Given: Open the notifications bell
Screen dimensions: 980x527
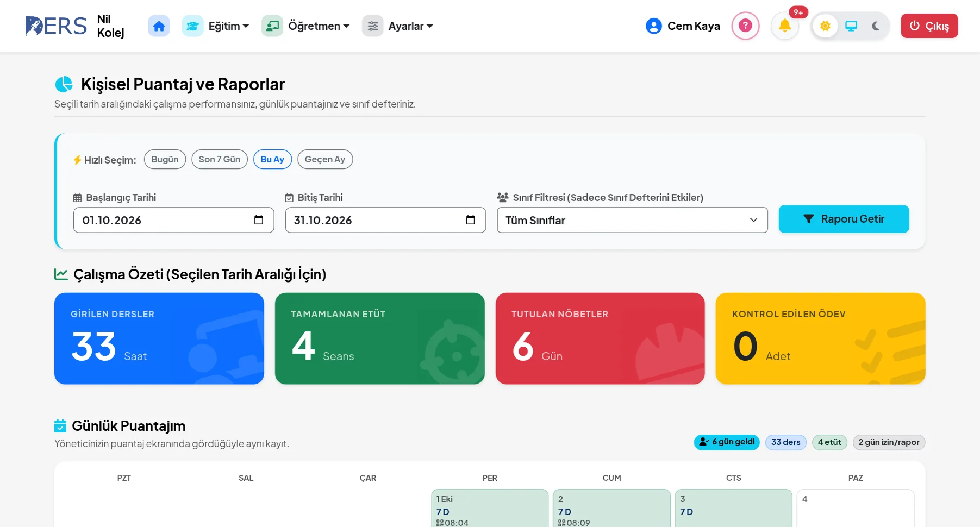Looking at the screenshot, I should pos(784,26).
